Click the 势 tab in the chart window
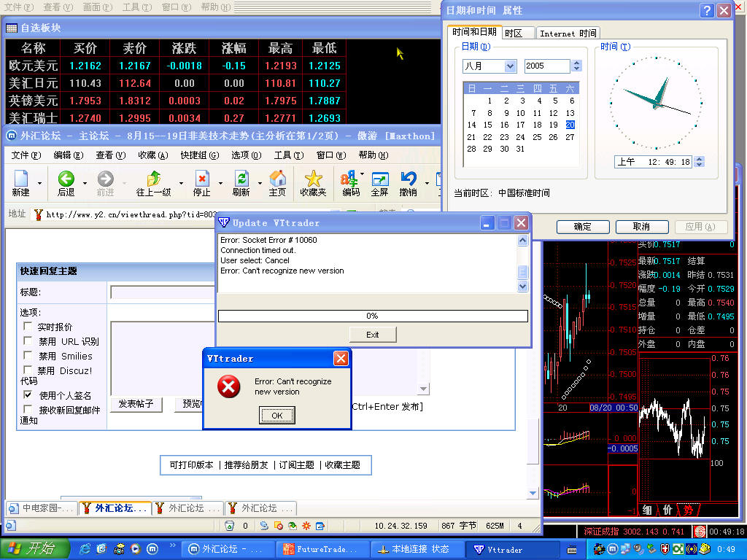Image resolution: width=747 pixels, height=560 pixels. coord(688,510)
